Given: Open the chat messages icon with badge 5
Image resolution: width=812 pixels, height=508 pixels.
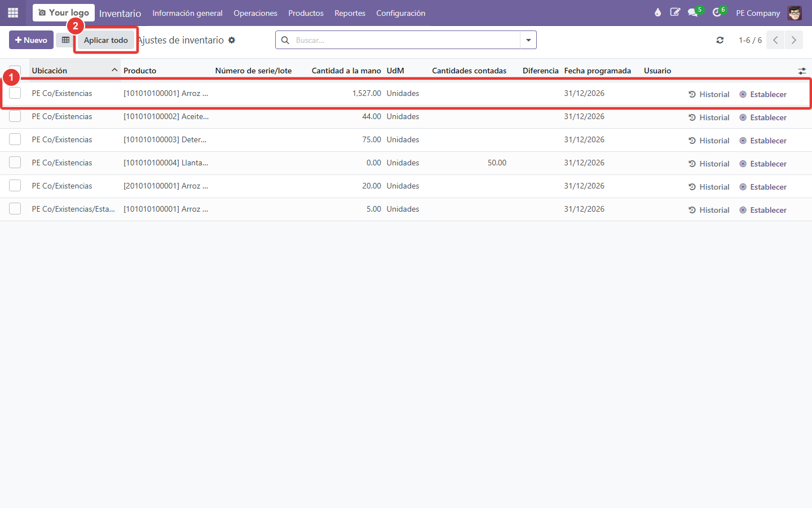Looking at the screenshot, I should tap(693, 12).
